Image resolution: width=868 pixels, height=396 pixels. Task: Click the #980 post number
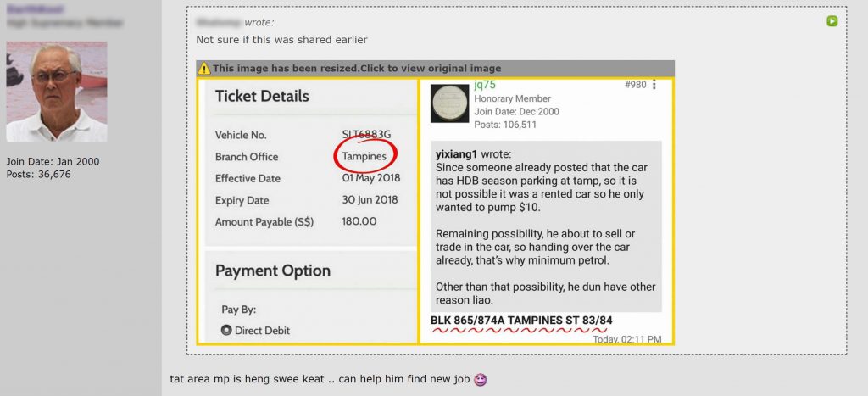634,85
